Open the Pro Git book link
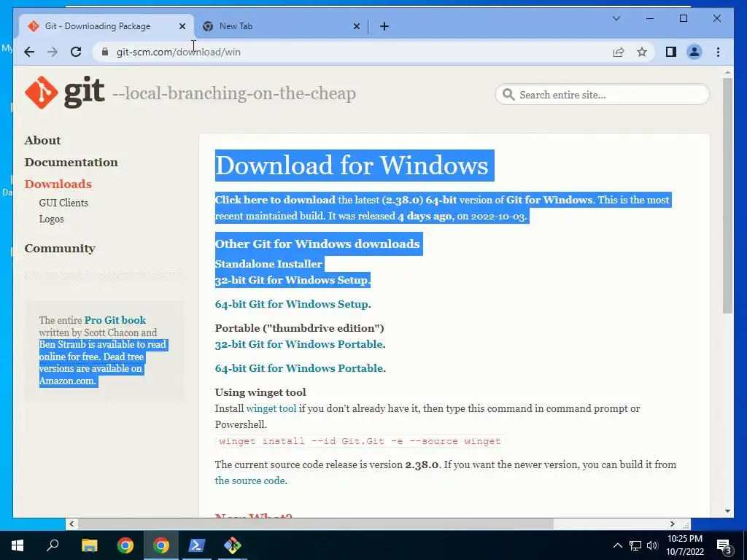 115,320
